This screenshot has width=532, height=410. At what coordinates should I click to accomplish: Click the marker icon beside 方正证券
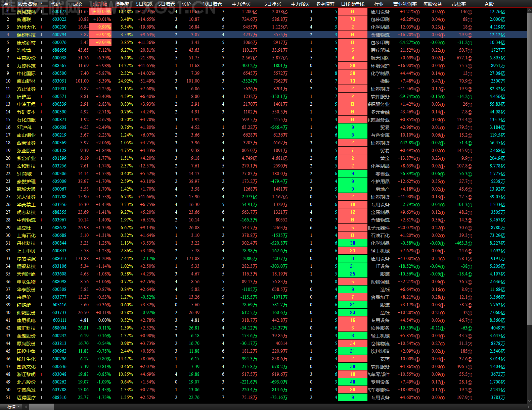click(42, 89)
